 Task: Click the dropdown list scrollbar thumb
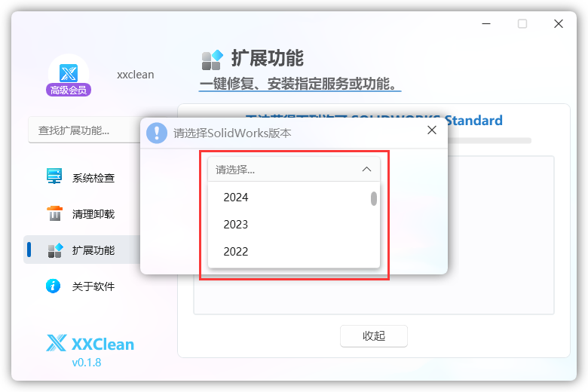[373, 198]
